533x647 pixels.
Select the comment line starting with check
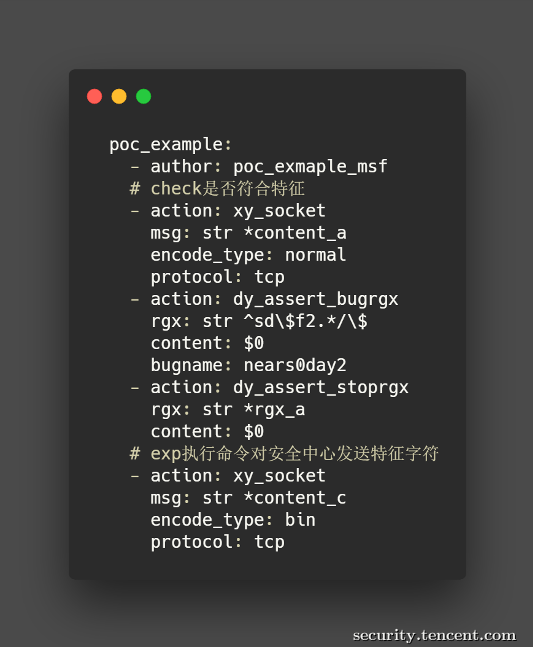[x=217, y=189]
